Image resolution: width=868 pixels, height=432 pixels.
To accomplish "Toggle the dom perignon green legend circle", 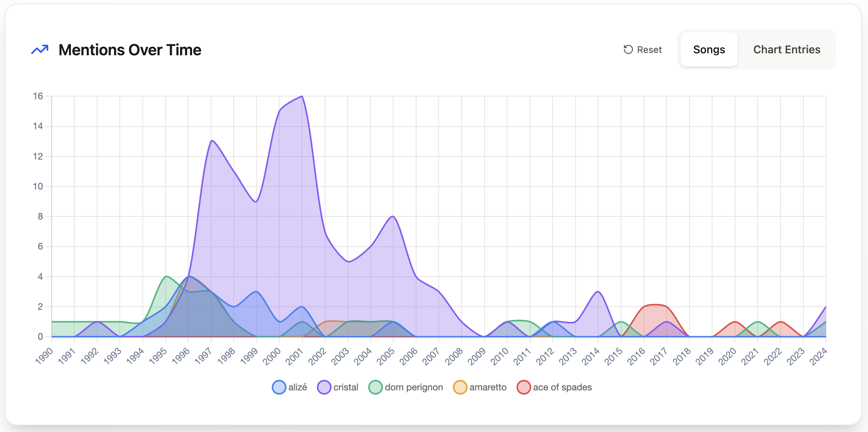I will tap(375, 387).
